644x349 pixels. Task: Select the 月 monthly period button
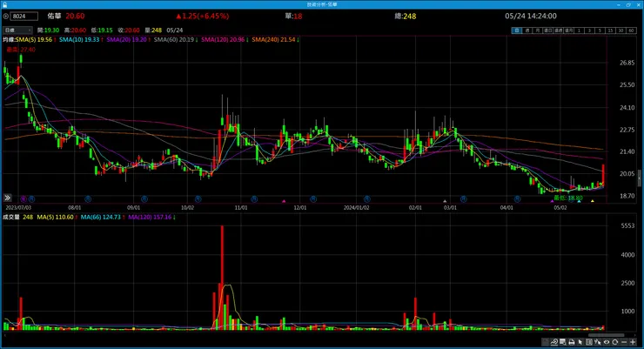point(538,30)
